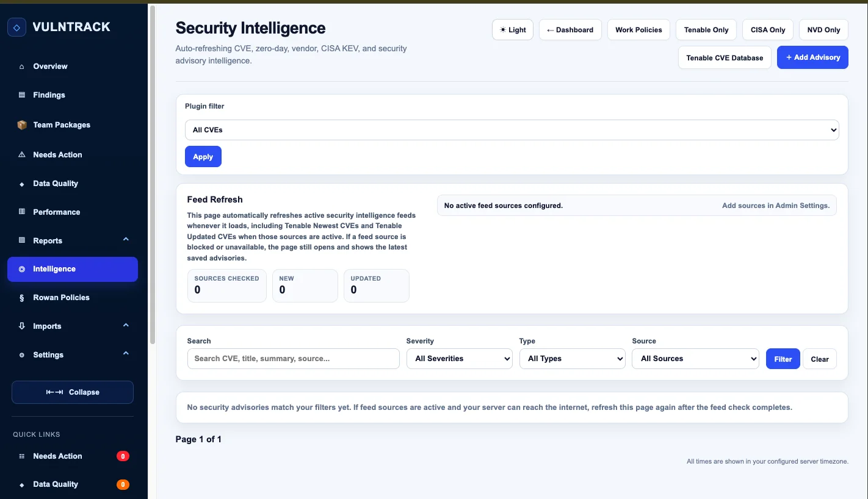Open the All CVEs plugin filter dropdown
This screenshot has height=499, width=868.
click(x=512, y=130)
